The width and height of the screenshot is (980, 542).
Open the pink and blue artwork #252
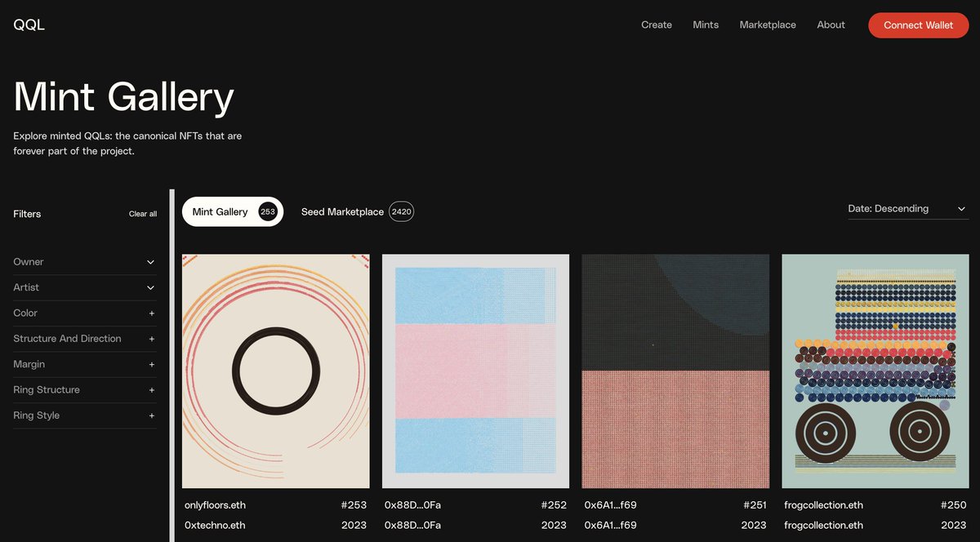point(475,370)
